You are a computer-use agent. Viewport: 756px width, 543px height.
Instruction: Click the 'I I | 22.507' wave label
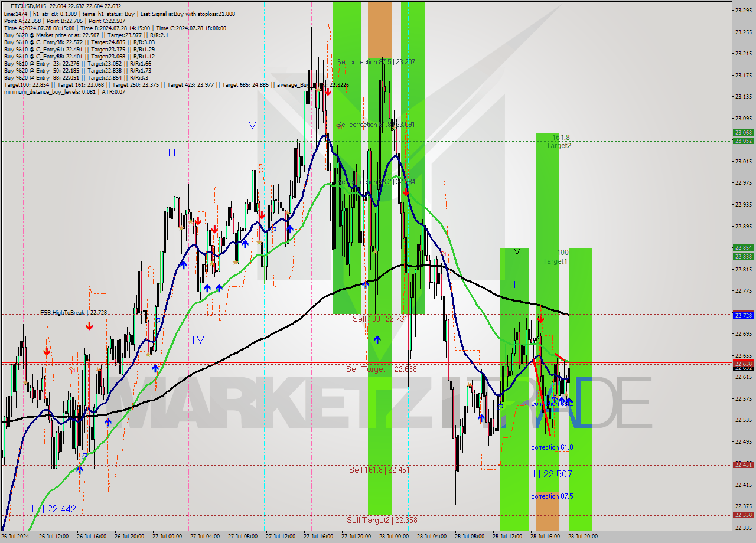coord(550,475)
